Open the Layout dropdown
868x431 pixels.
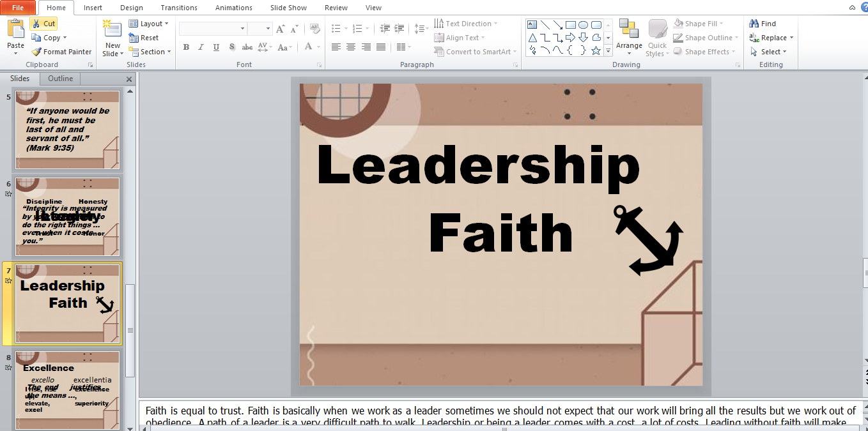pyautogui.click(x=148, y=24)
